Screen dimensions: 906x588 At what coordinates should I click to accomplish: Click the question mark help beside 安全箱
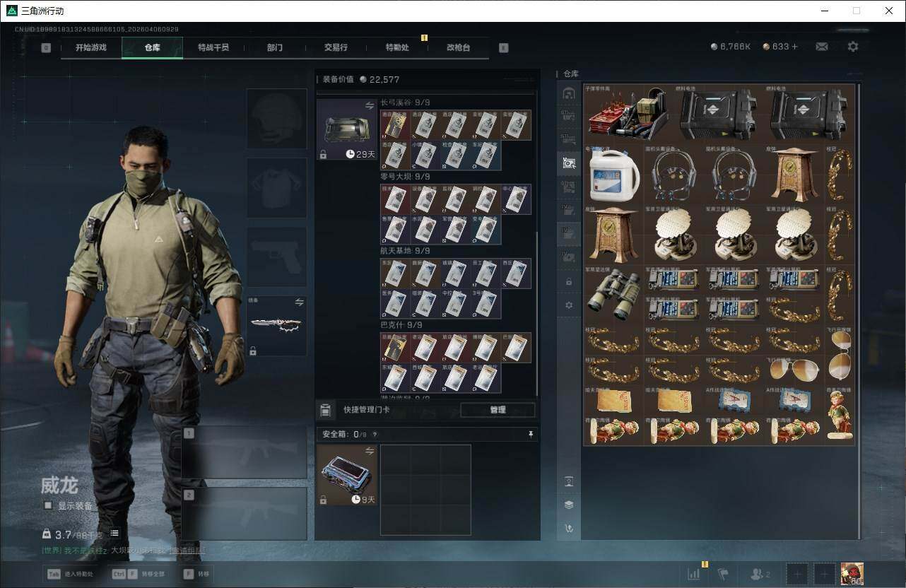(x=375, y=435)
